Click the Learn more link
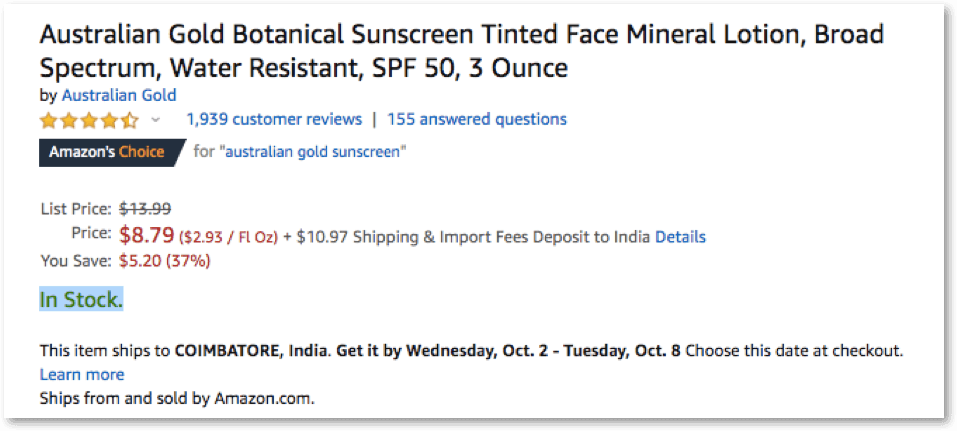Viewport: 957px width, 431px height. click(x=82, y=375)
